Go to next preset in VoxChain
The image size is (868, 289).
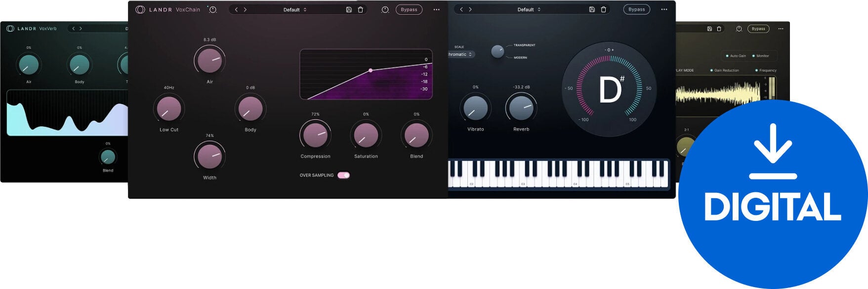click(x=245, y=9)
